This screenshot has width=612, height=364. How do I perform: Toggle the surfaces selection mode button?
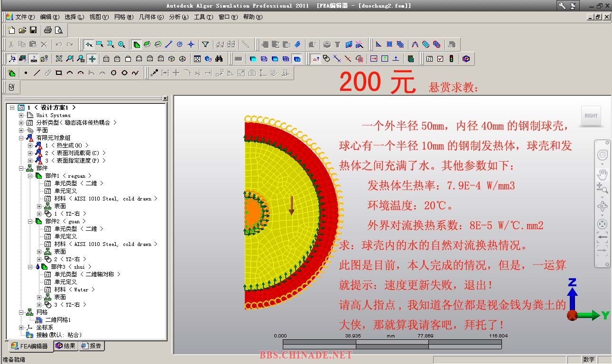point(147,45)
